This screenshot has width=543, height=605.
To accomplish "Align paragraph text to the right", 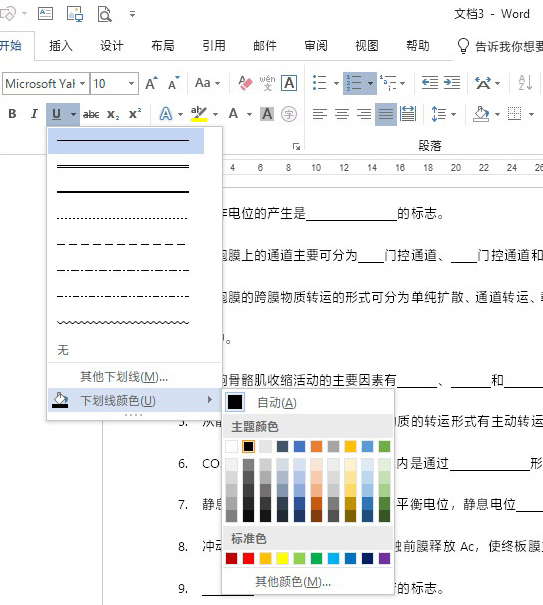I will coord(364,114).
